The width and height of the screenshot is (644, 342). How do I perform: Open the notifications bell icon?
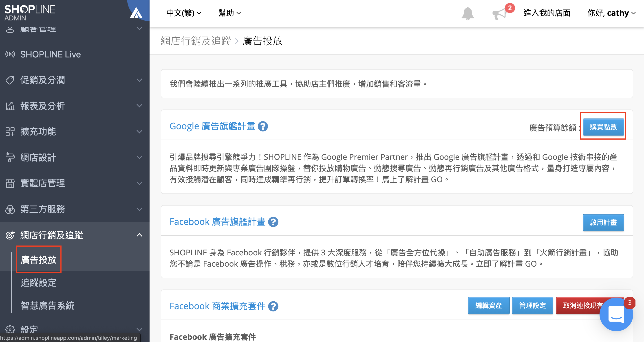click(x=468, y=13)
